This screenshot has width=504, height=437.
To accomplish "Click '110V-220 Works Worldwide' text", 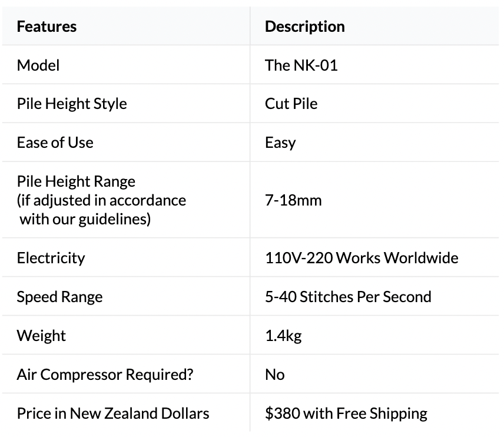I will pyautogui.click(x=362, y=258).
